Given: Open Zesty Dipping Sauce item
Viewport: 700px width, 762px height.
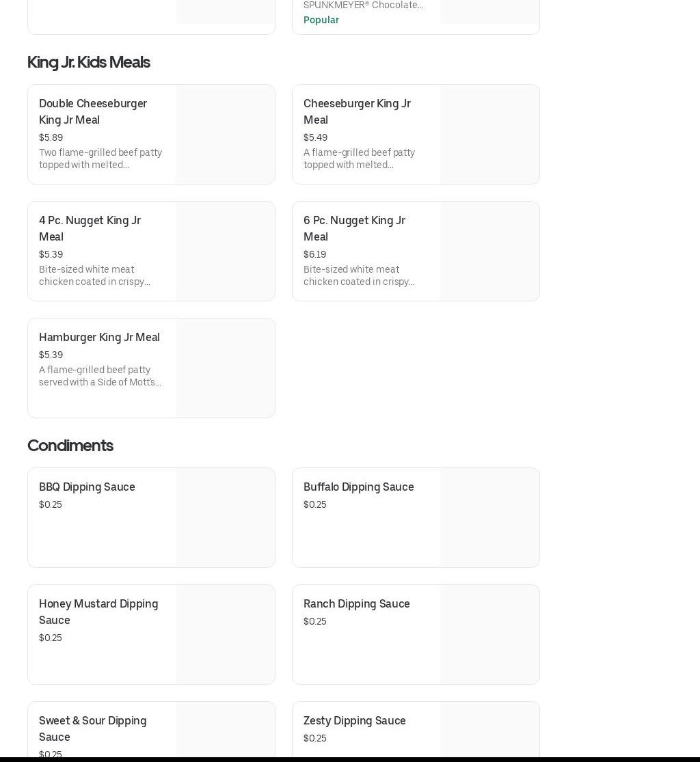Looking at the screenshot, I should tap(354, 720).
